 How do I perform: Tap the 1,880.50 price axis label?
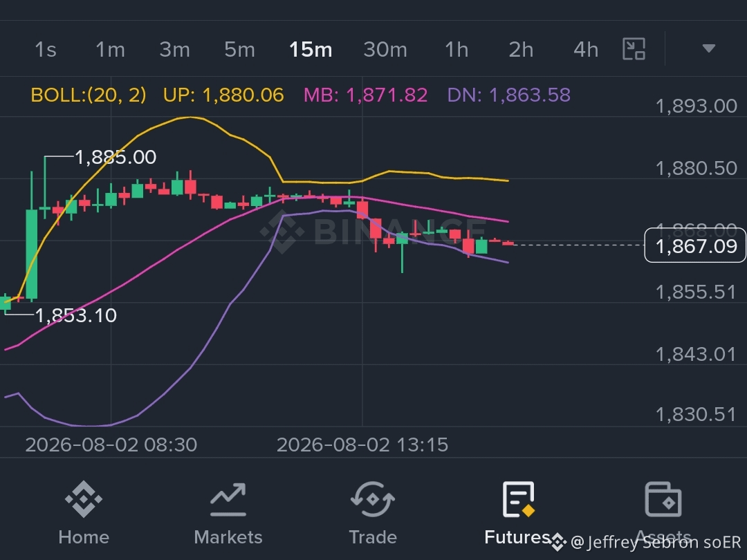click(x=696, y=168)
